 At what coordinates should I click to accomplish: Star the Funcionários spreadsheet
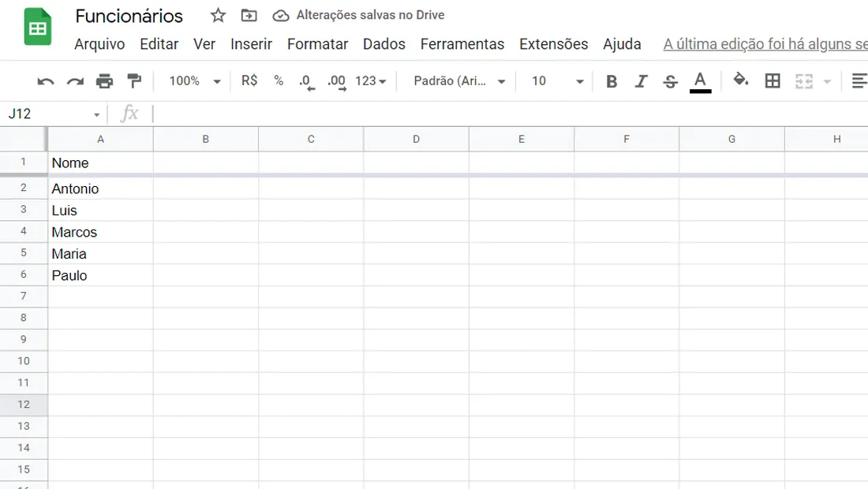click(218, 16)
